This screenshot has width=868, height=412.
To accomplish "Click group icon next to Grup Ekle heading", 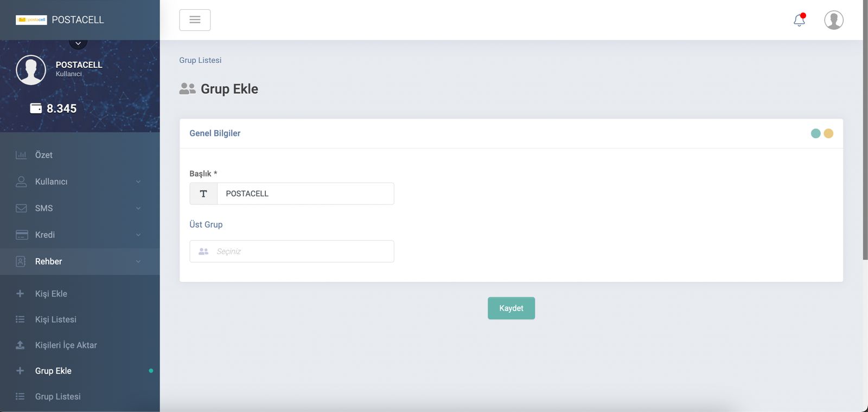I will click(x=187, y=89).
